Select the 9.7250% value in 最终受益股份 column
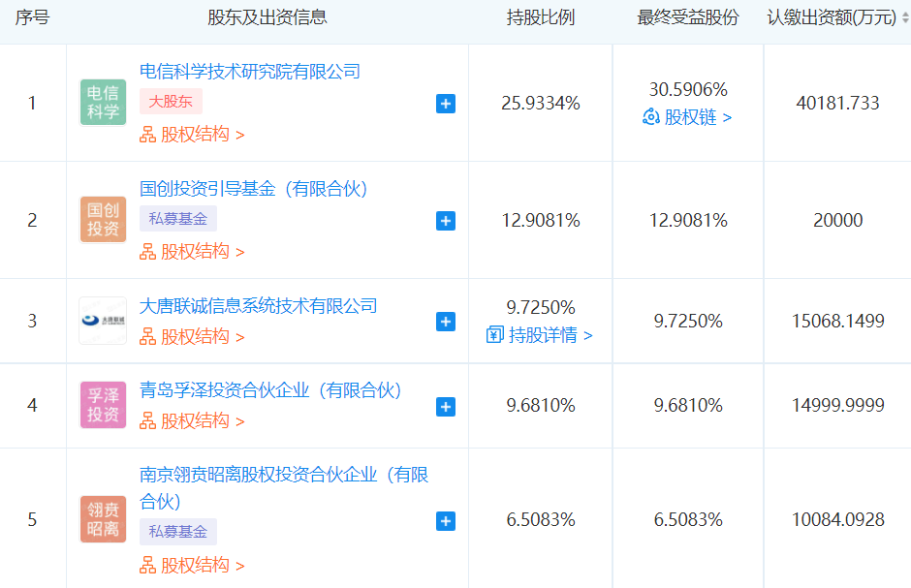The image size is (911, 588). 688,321
